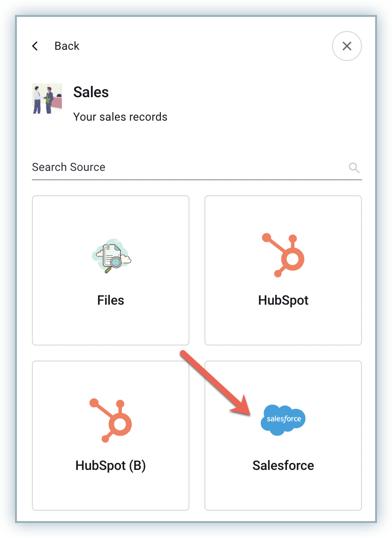Click the Files document-cloud icon
The width and height of the screenshot is (392, 538).
coord(111,255)
